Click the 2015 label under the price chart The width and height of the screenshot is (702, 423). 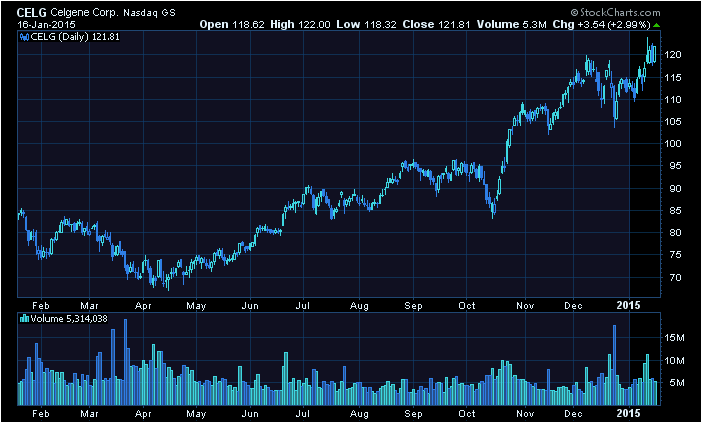pos(629,305)
